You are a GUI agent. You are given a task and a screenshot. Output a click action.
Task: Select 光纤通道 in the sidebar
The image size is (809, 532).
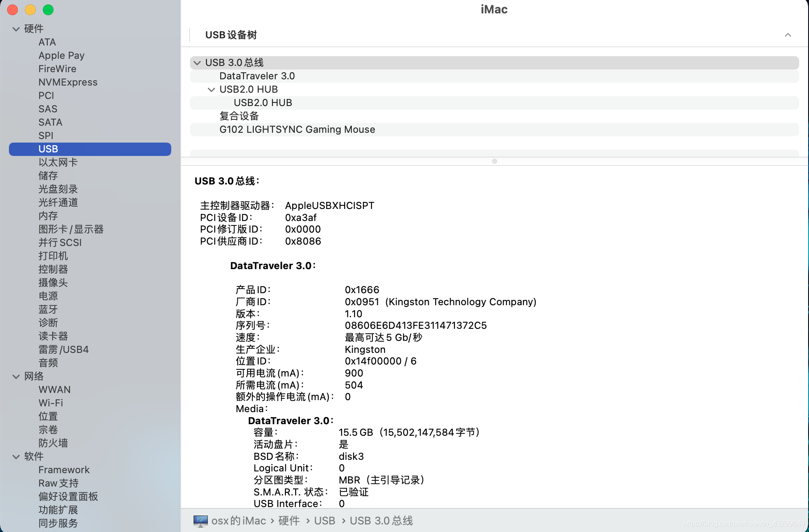(58, 203)
